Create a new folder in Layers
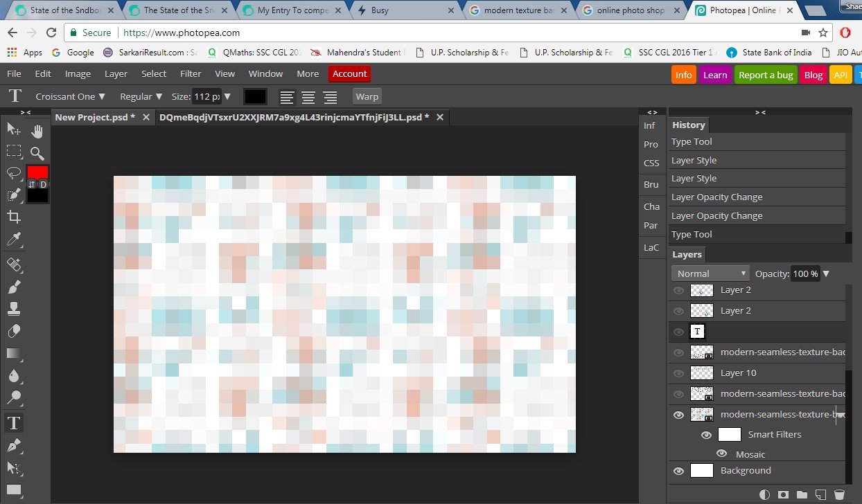862x504 pixels. [x=802, y=494]
